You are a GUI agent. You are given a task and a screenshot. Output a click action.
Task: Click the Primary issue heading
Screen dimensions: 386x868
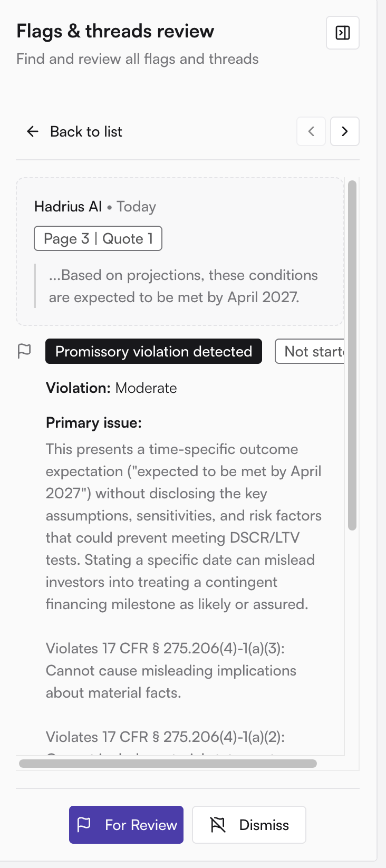pyautogui.click(x=94, y=423)
